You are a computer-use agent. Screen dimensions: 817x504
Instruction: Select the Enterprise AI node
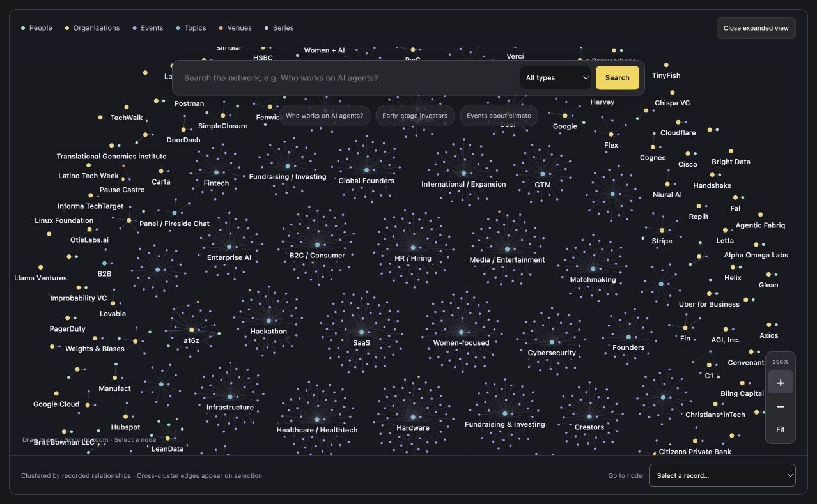coord(229,247)
